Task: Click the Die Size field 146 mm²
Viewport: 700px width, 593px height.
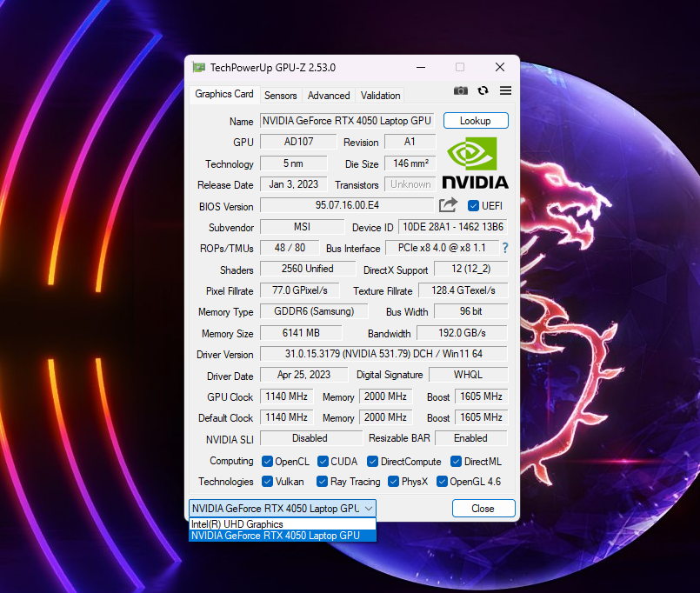Action: click(410, 163)
